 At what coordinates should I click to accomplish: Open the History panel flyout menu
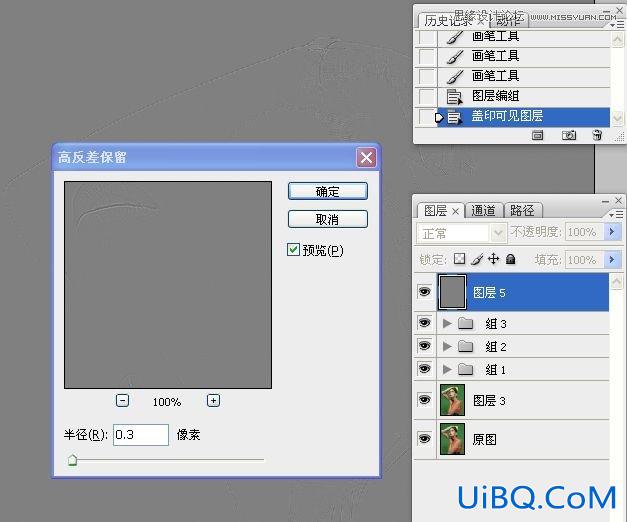click(x=617, y=25)
